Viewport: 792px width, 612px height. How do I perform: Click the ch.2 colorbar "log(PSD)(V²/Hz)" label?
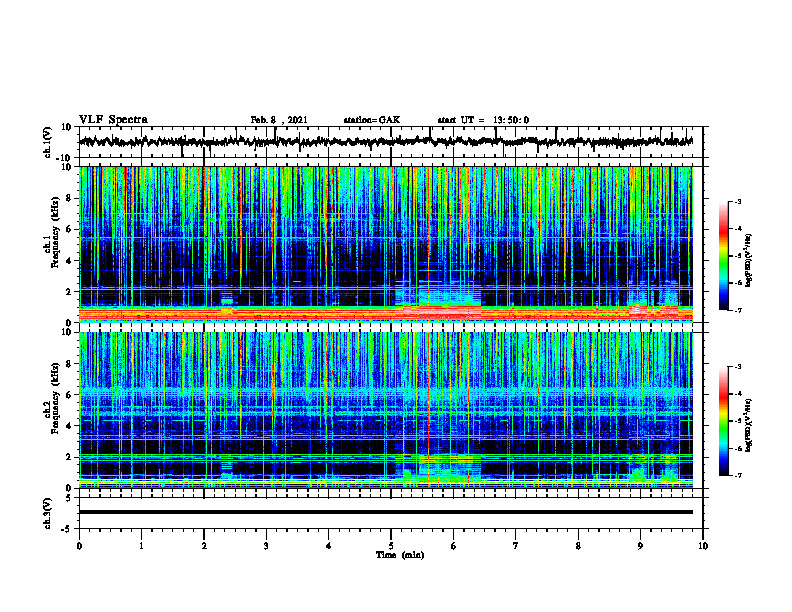pyautogui.click(x=749, y=425)
